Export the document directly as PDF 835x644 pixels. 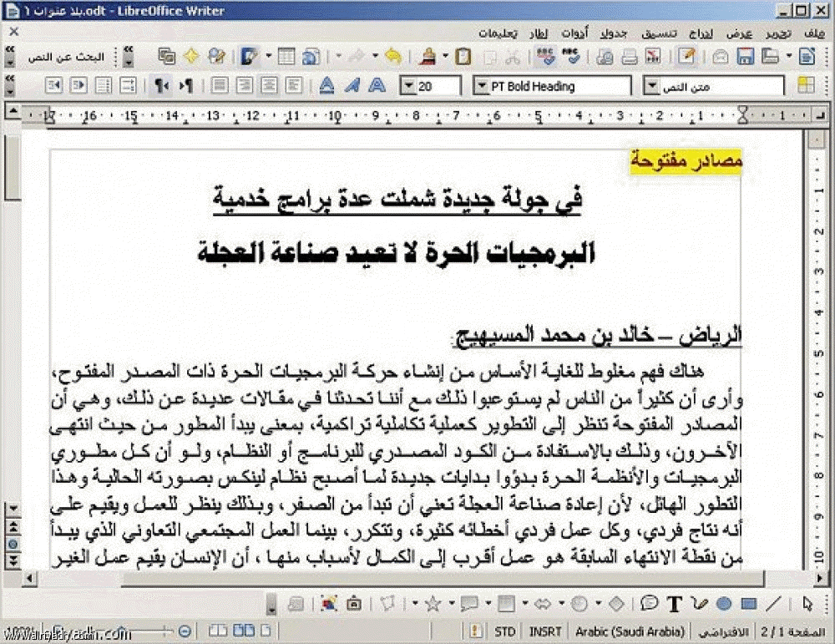(x=653, y=57)
